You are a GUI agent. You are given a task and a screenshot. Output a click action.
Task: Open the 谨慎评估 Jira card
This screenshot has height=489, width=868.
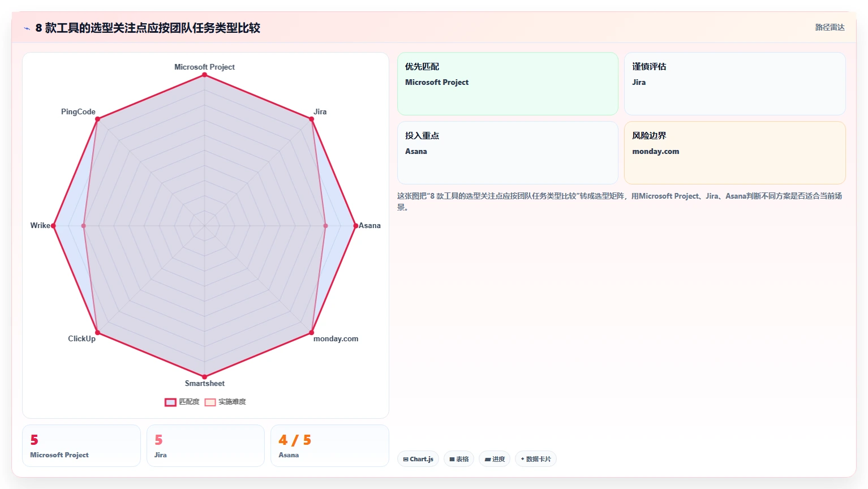pos(735,84)
